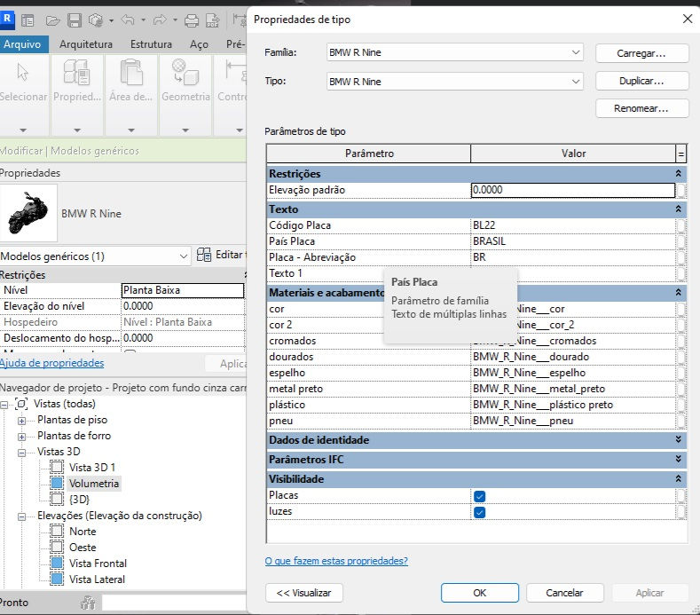
Task: Click the Área de transferência clipboard icon
Action: pos(131,72)
